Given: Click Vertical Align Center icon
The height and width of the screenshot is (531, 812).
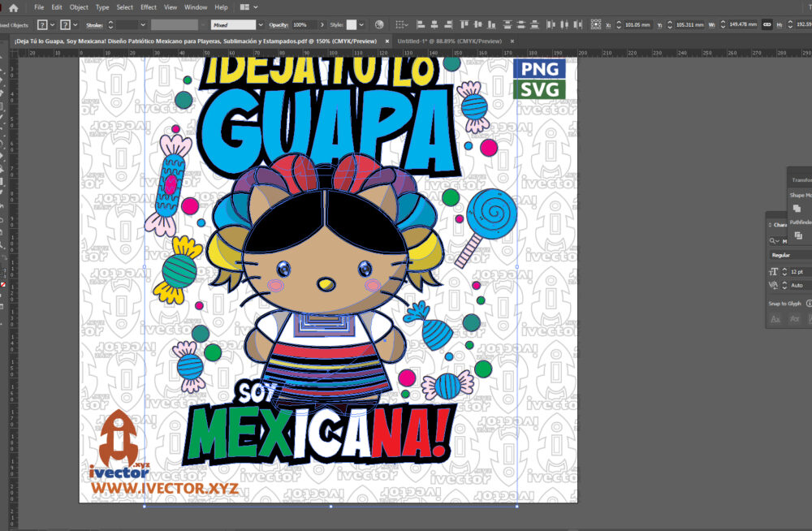Looking at the screenshot, I should (x=477, y=24).
